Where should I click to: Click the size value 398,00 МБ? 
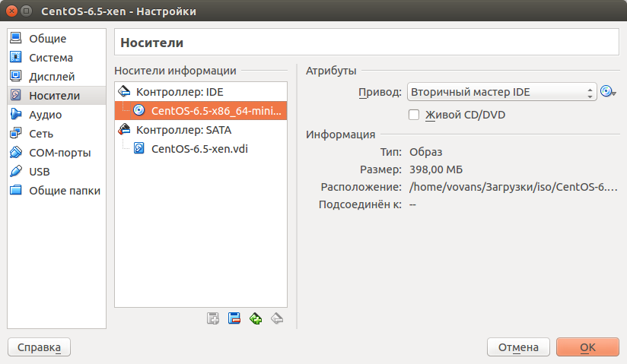pos(436,169)
